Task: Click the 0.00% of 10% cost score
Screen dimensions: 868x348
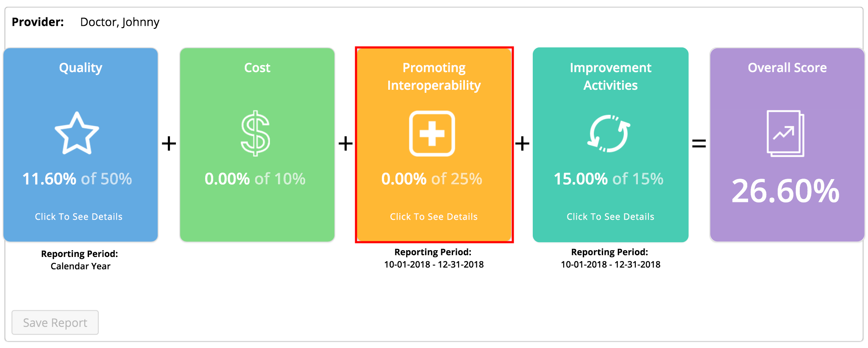Action: click(255, 179)
